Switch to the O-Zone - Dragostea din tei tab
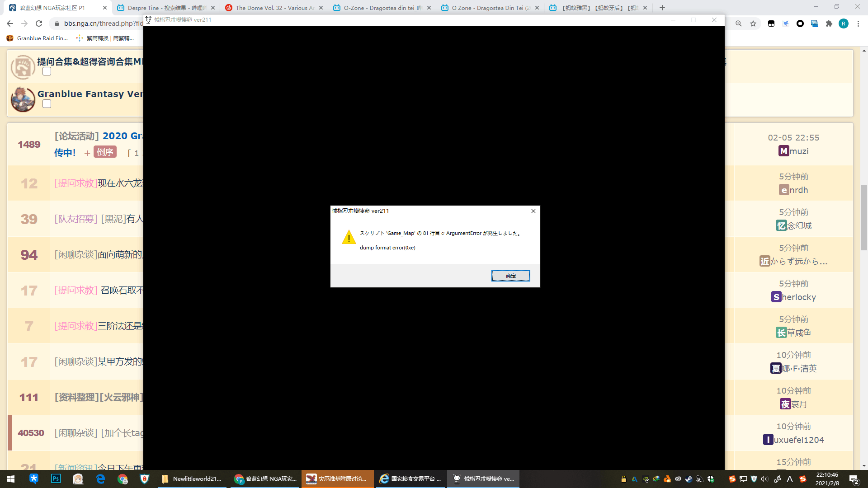 pyautogui.click(x=382, y=8)
